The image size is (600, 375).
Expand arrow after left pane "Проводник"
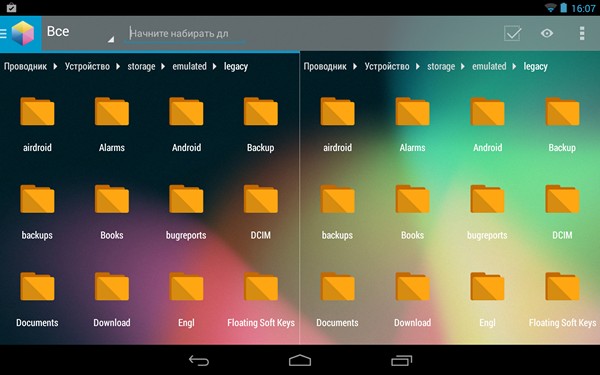55,67
